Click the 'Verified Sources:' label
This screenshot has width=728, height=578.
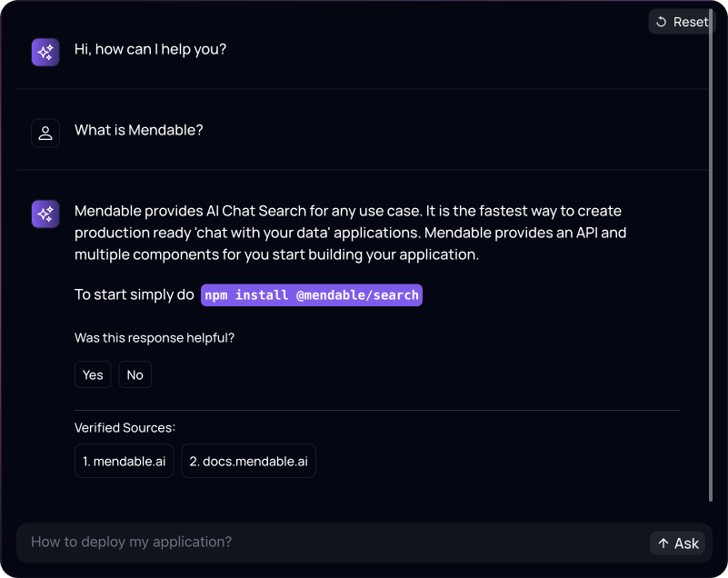(125, 427)
